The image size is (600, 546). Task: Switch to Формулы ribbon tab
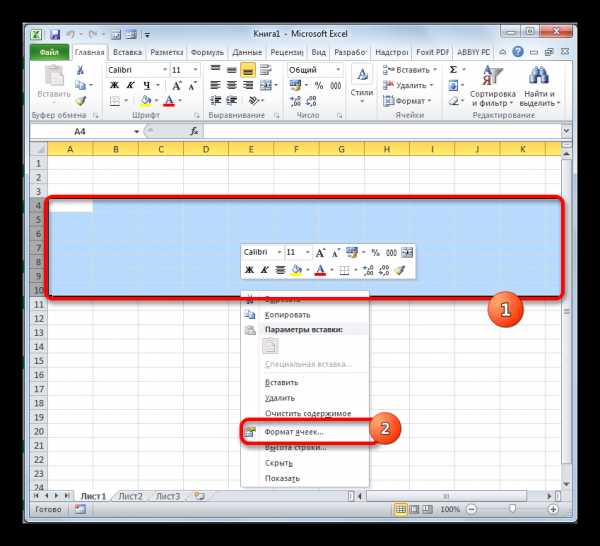[207, 52]
